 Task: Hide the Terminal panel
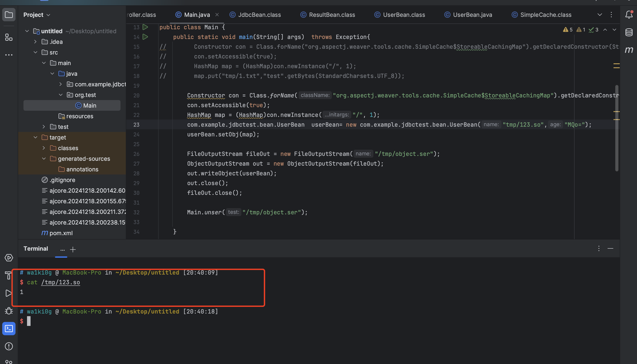pos(610,248)
